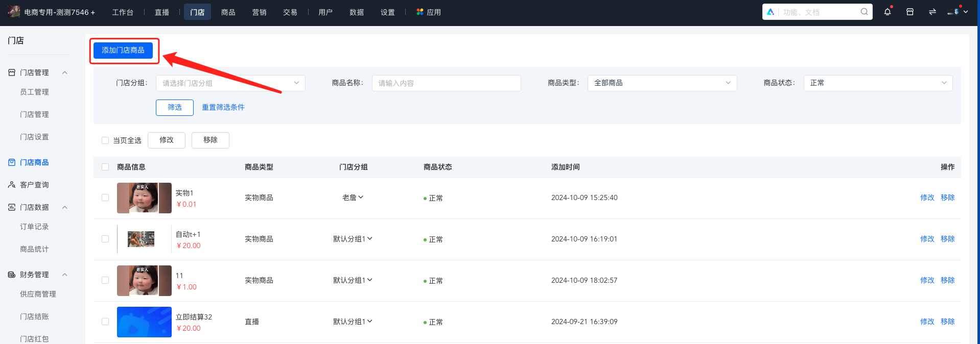Open the 交易 top menu

(290, 12)
